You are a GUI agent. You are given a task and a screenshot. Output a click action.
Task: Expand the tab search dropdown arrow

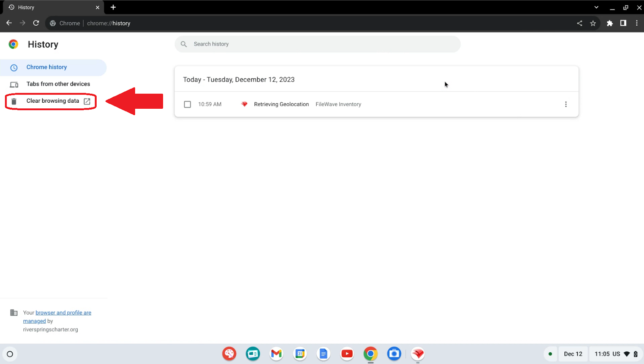596,7
